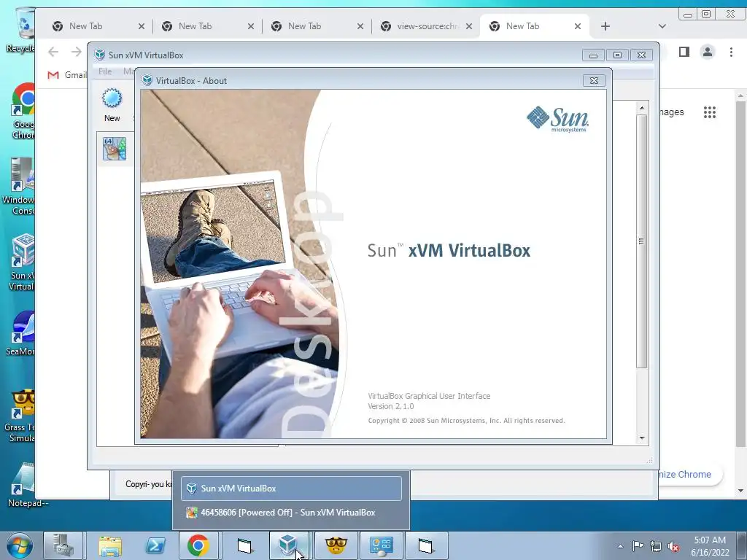Close the VirtualBox - About dialog
747x560 pixels.
594,80
